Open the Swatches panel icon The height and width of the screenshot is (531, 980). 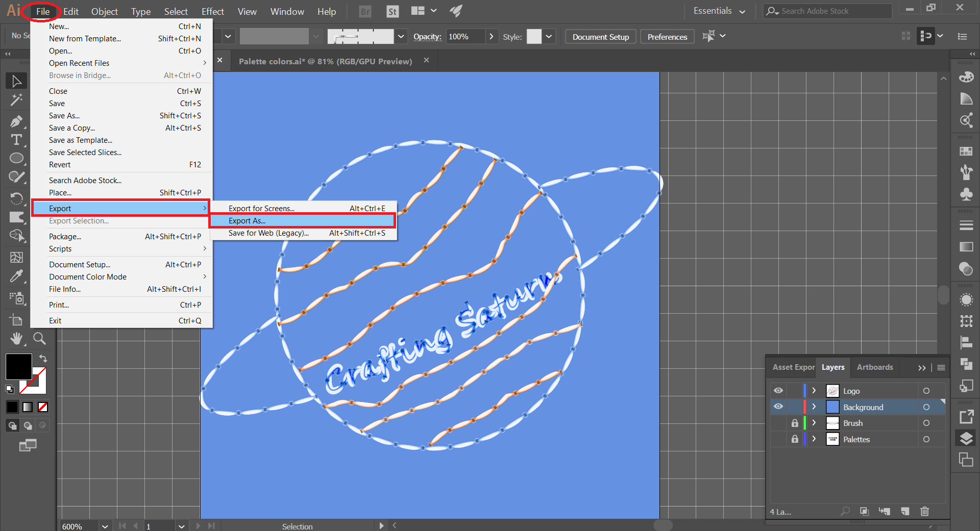click(966, 151)
